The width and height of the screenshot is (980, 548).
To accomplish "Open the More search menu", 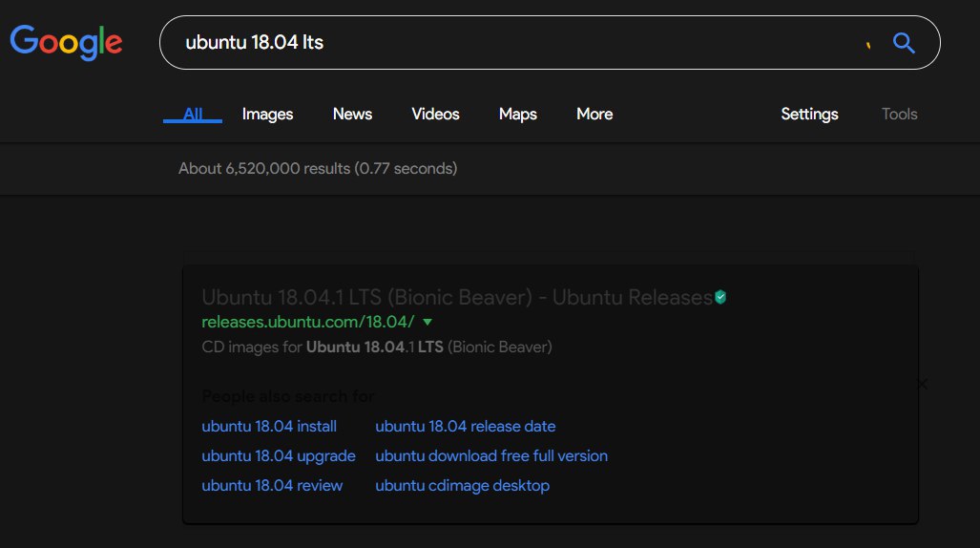I will click(x=594, y=114).
